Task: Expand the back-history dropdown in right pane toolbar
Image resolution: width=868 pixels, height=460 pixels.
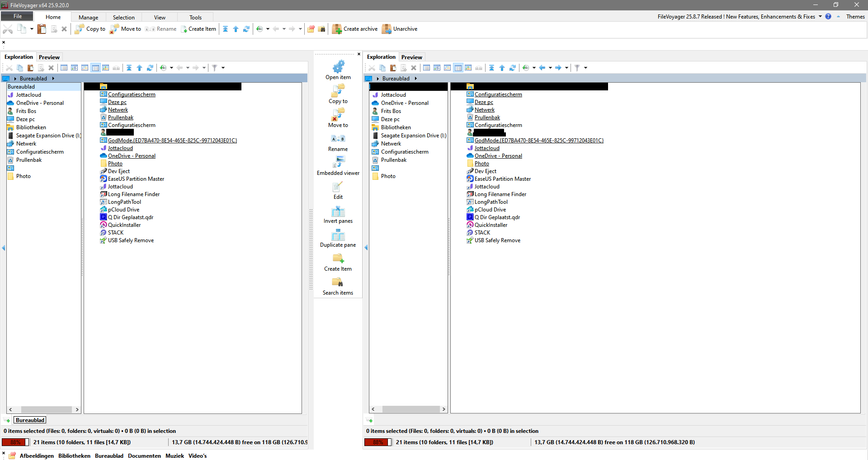Action: 550,68
